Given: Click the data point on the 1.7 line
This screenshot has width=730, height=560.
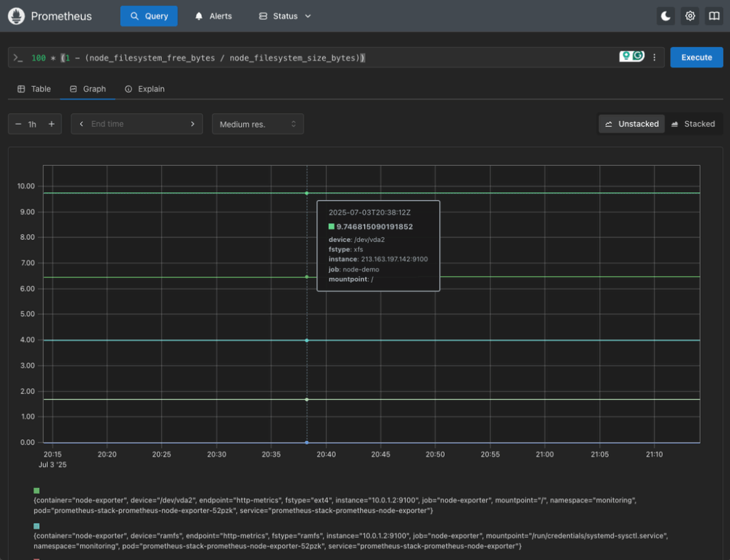Looking at the screenshot, I should (x=307, y=400).
